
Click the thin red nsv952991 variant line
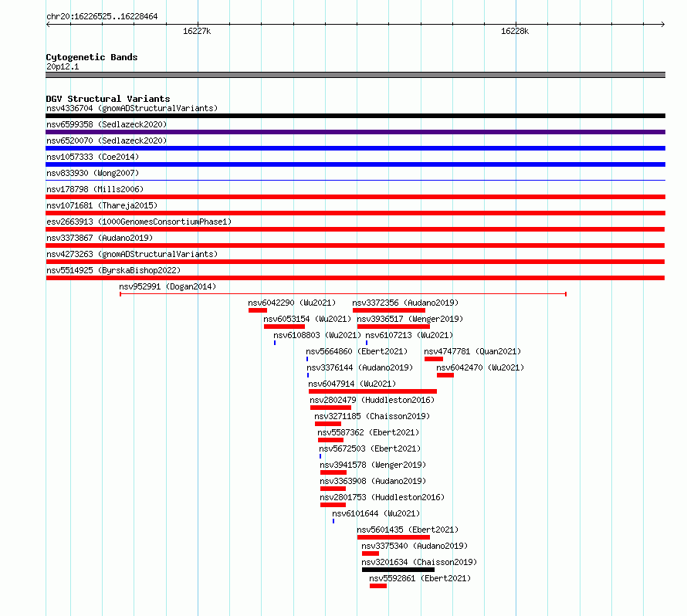(x=343, y=294)
